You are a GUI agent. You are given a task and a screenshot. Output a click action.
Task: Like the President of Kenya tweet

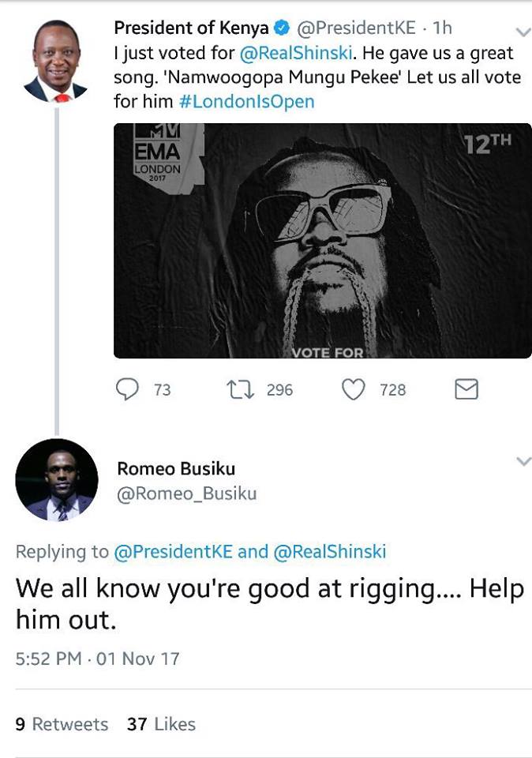353,389
